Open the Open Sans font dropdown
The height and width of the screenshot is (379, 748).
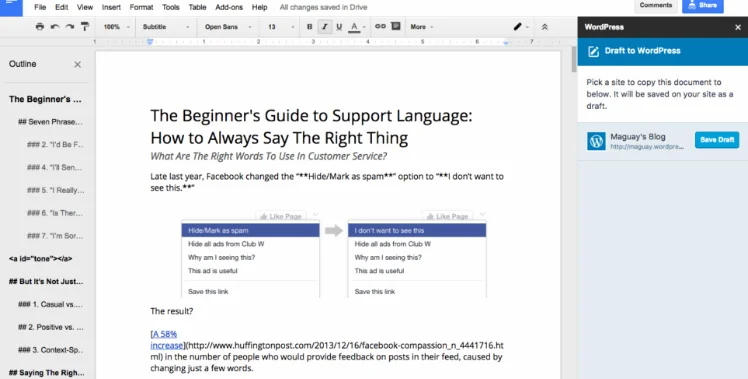[x=228, y=27]
